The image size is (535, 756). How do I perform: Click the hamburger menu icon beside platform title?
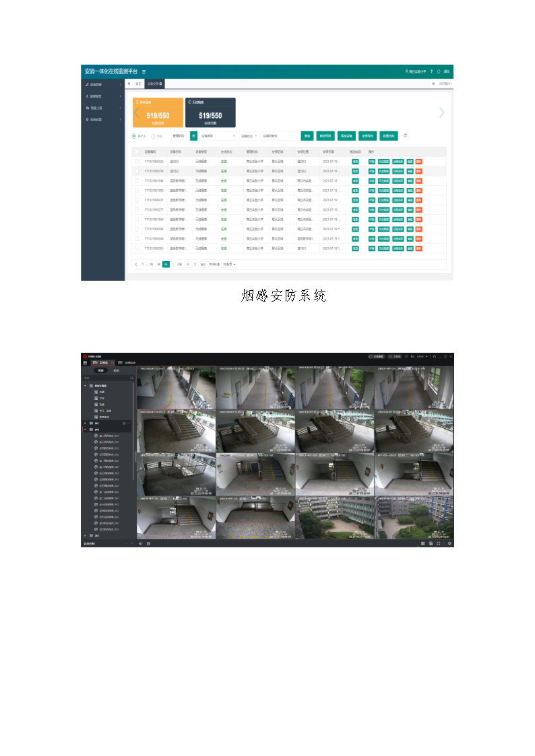144,71
